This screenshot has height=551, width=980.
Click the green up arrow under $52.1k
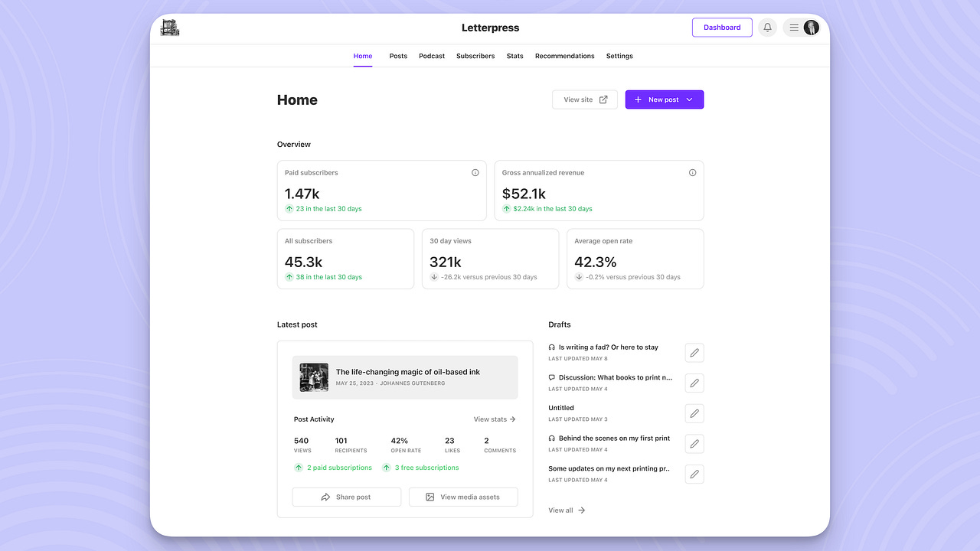pos(507,209)
